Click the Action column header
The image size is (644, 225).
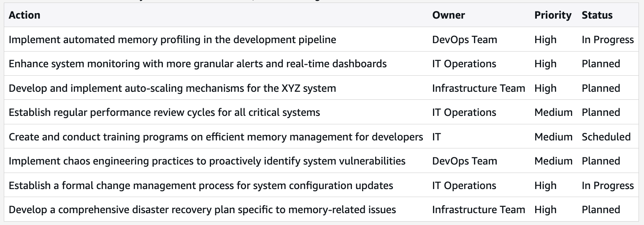[24, 15]
